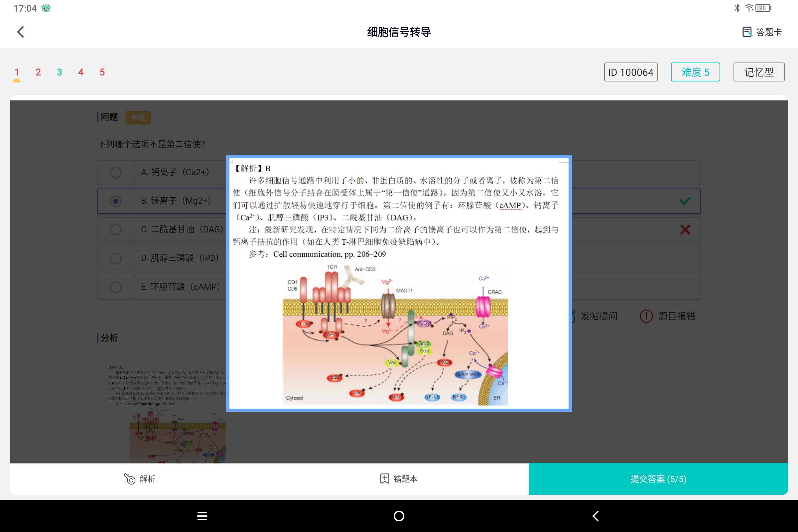798x532 pixels.
Task: Select option A 钙离子 radio button
Action: tap(116, 172)
